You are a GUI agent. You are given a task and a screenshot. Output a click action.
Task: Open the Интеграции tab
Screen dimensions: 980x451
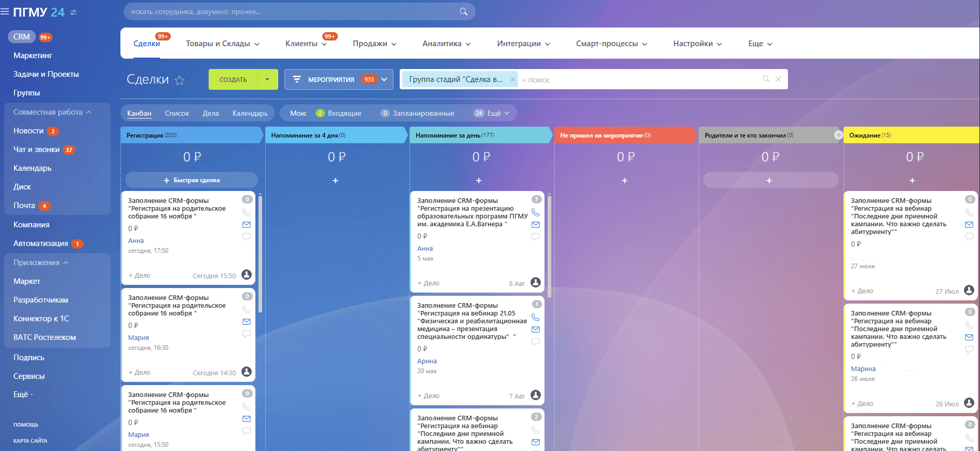pyautogui.click(x=523, y=44)
